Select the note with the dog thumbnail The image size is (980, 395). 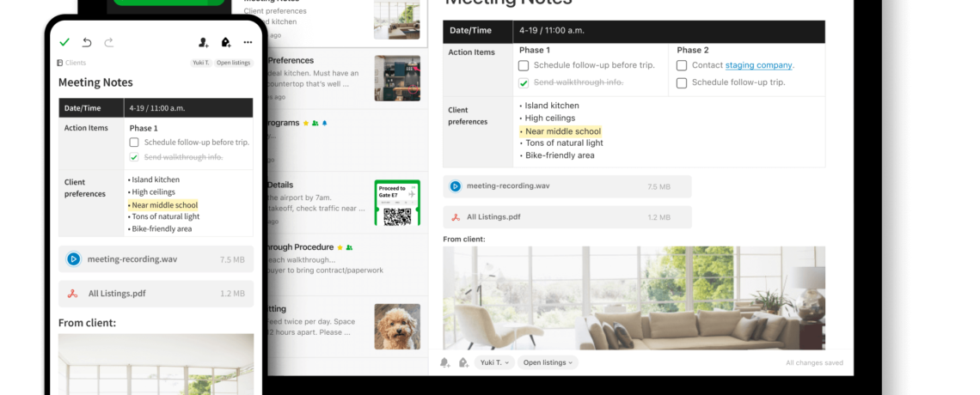344,326
